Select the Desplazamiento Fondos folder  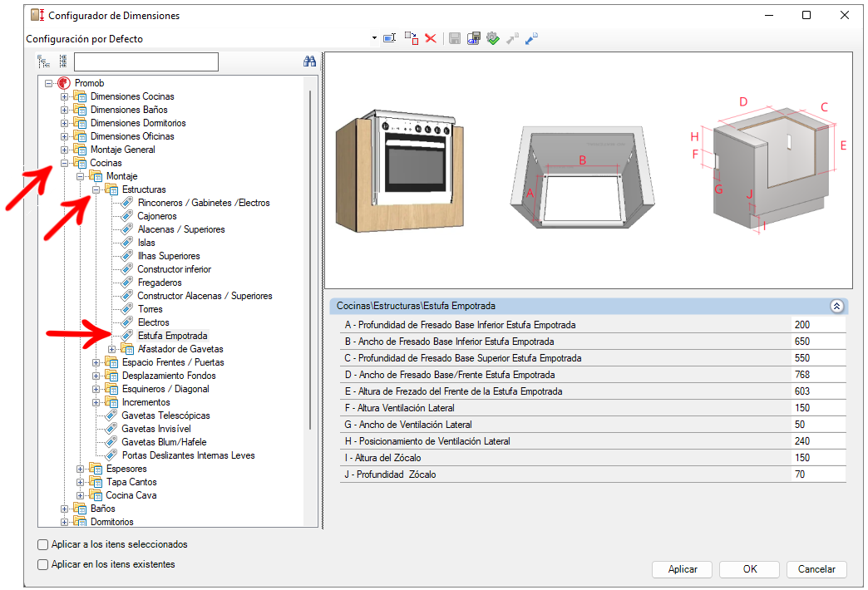click(x=169, y=376)
